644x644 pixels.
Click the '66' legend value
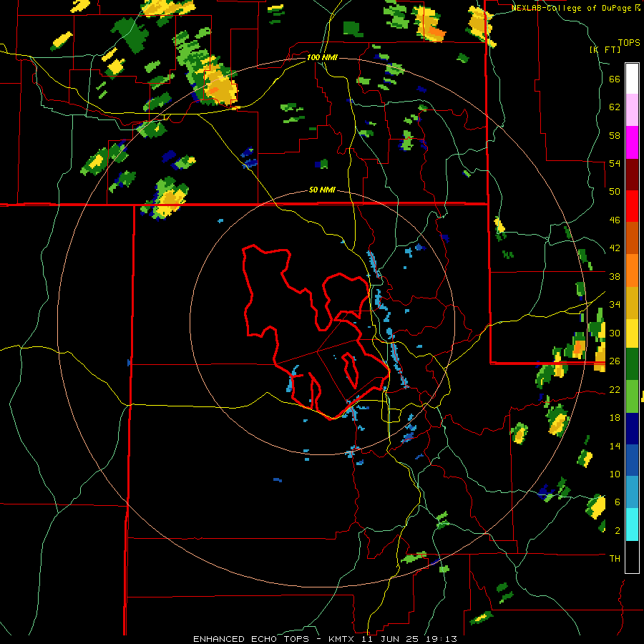[x=615, y=79]
